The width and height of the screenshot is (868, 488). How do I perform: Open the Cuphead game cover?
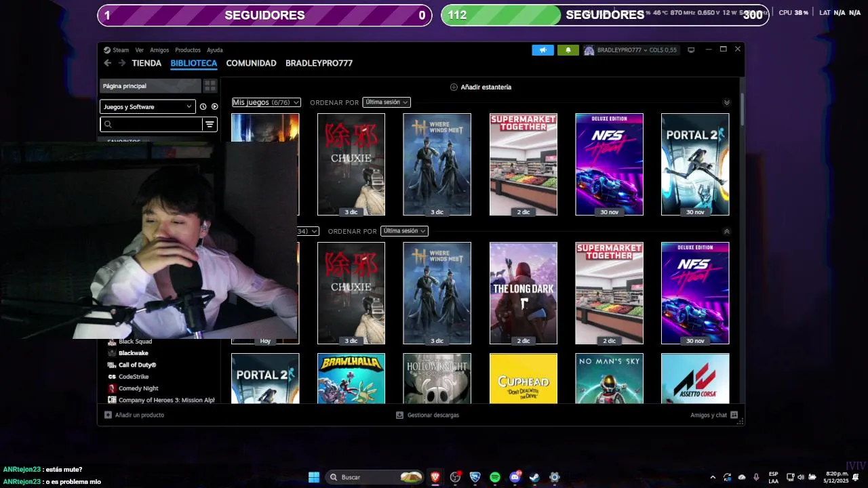click(524, 378)
